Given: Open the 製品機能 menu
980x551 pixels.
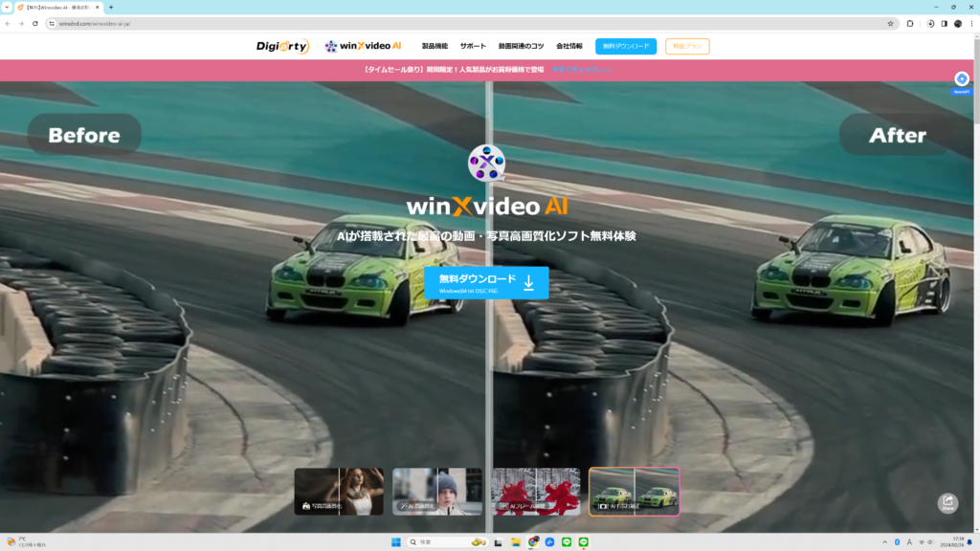Looking at the screenshot, I should pos(434,46).
